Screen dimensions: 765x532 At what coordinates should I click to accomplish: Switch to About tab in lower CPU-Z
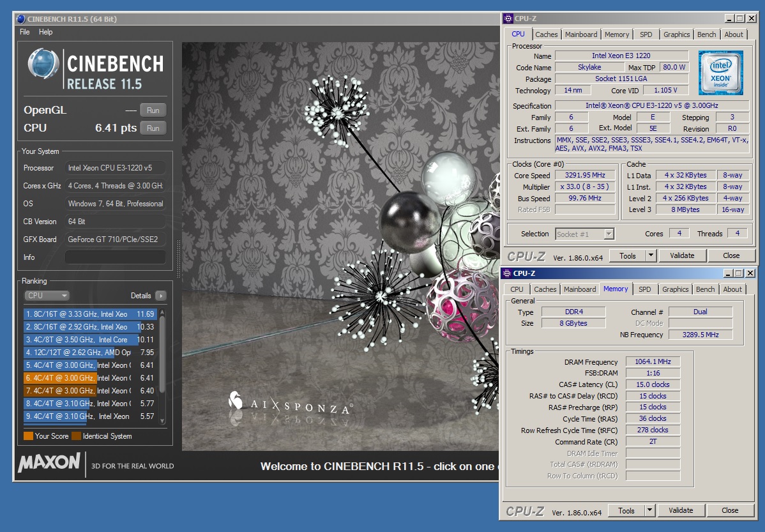coord(732,289)
